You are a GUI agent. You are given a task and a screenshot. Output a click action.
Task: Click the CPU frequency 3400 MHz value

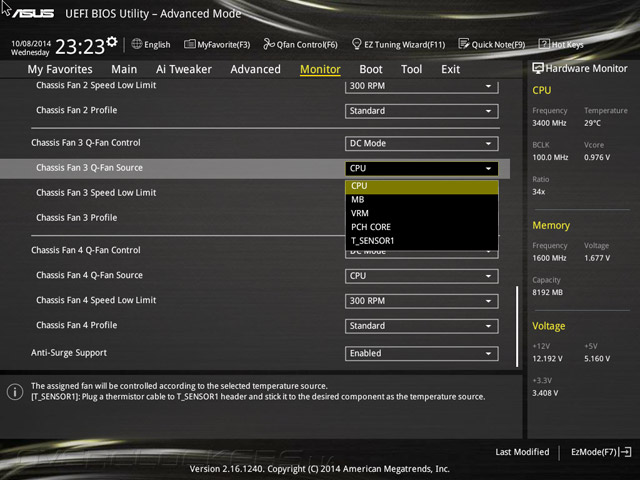549,123
